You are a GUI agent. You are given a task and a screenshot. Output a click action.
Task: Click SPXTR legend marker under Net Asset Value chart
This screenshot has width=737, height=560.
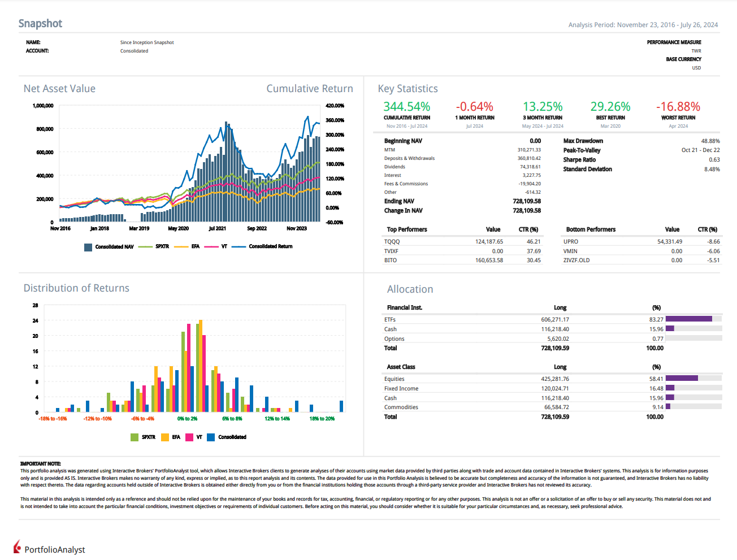145,247
